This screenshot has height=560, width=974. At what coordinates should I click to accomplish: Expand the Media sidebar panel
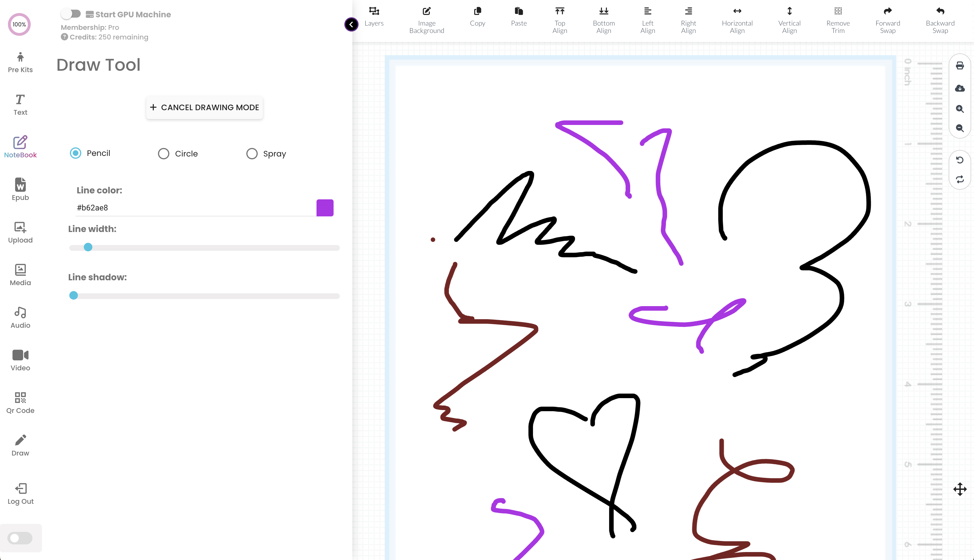click(20, 275)
